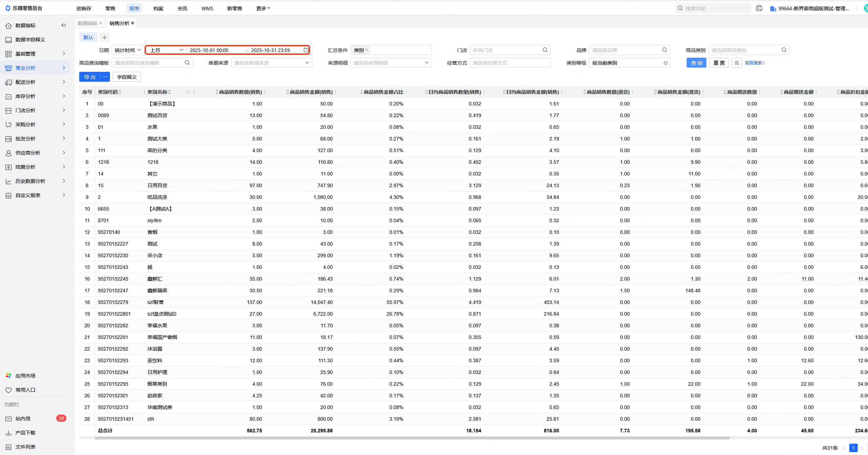The height and width of the screenshot is (455, 868).
Task: Close the 销售分析 tab
Action: click(x=133, y=23)
